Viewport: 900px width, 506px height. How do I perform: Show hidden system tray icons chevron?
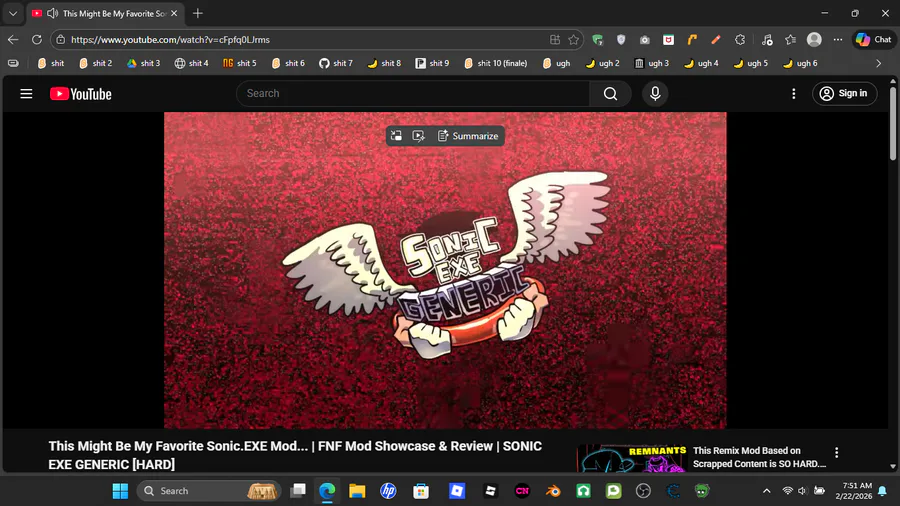click(766, 491)
